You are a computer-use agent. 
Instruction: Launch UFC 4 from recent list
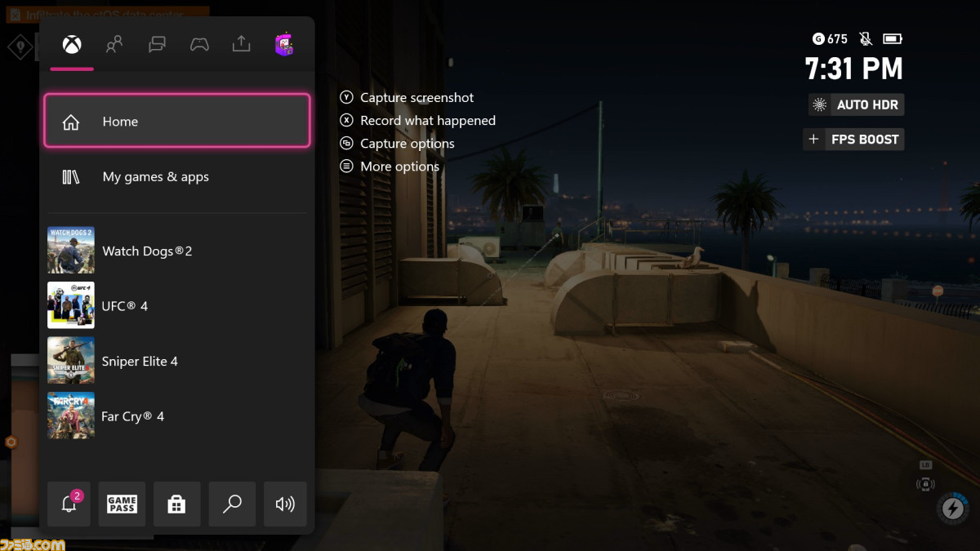pos(177,305)
